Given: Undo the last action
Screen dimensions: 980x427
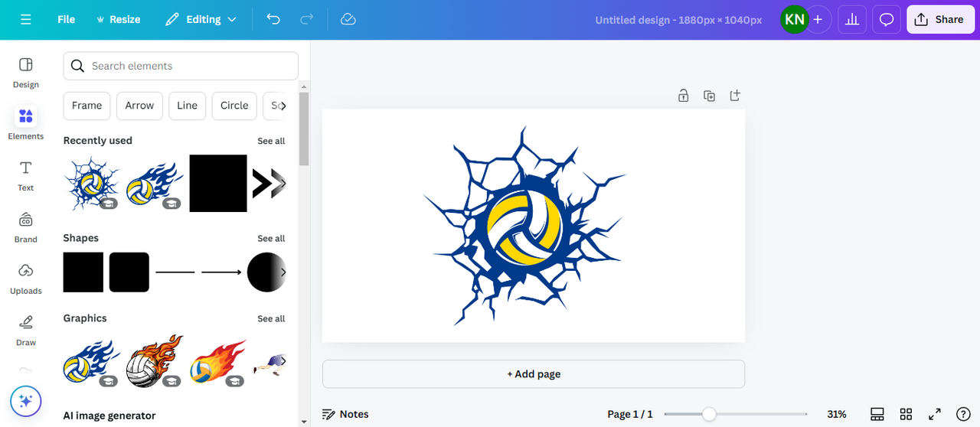Looking at the screenshot, I should pyautogui.click(x=273, y=19).
